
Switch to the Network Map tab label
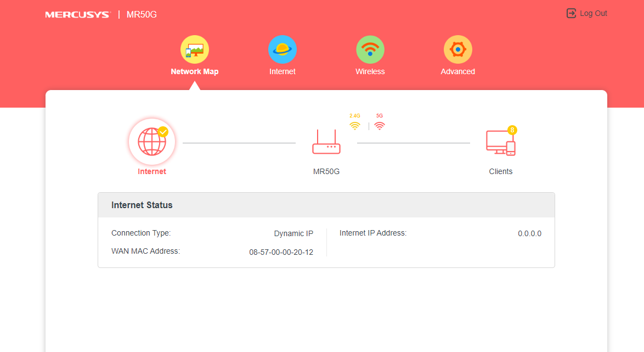point(194,71)
